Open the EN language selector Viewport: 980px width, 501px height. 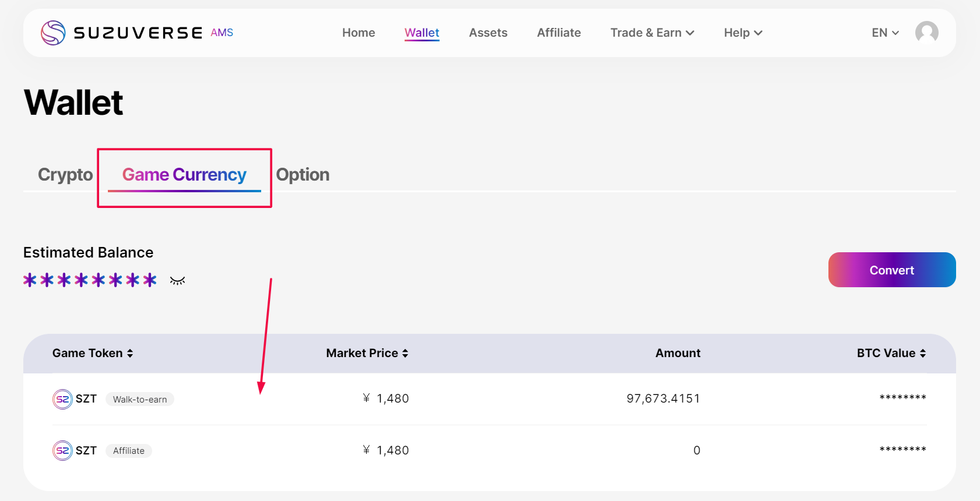tap(885, 33)
